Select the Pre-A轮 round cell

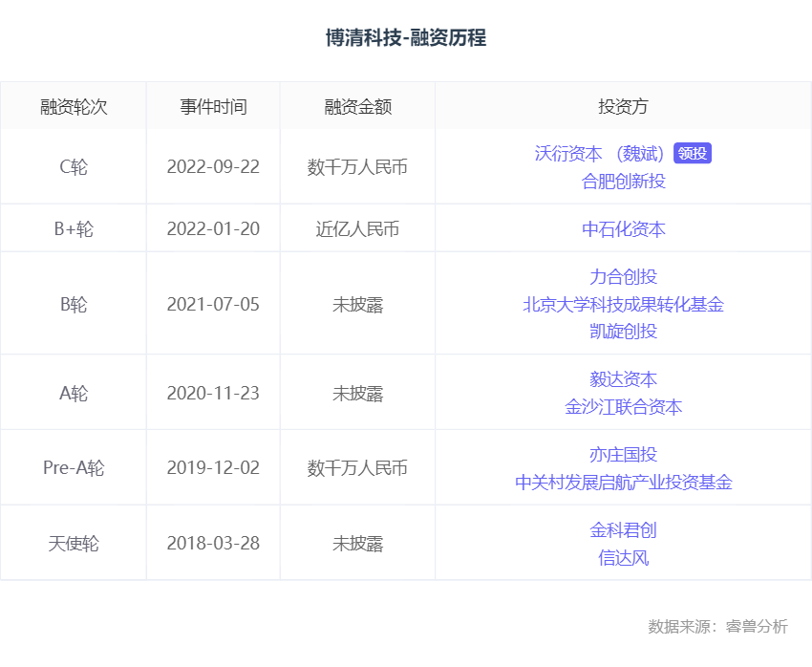(x=74, y=468)
